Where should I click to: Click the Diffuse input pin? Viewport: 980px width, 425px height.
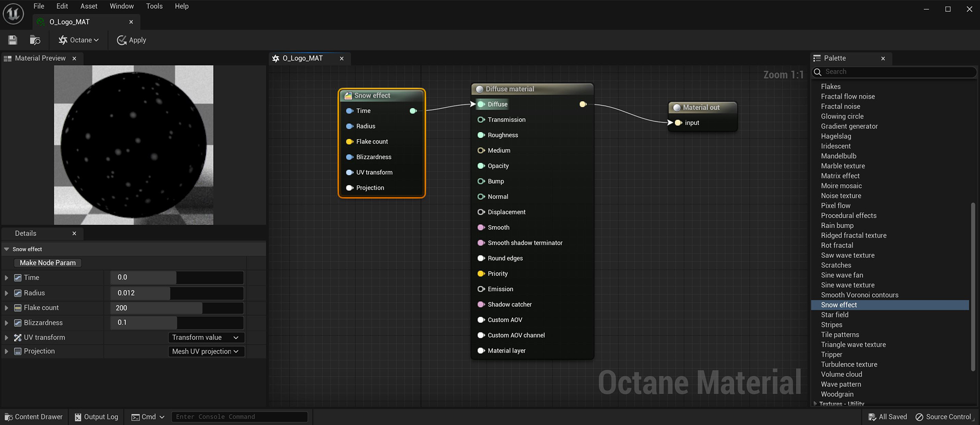(481, 104)
